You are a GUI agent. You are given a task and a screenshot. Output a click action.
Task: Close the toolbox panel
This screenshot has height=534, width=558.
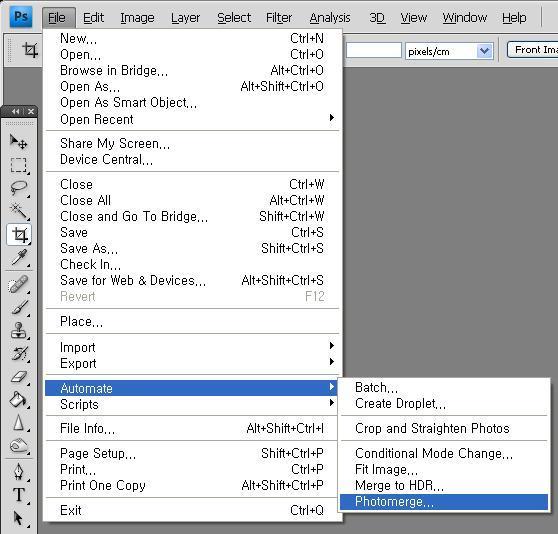click(31, 111)
